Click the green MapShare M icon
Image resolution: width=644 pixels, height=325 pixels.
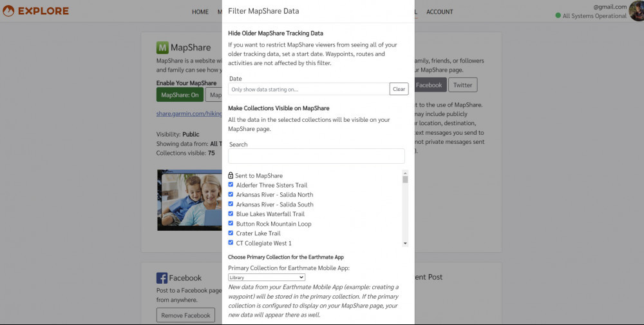coord(162,48)
